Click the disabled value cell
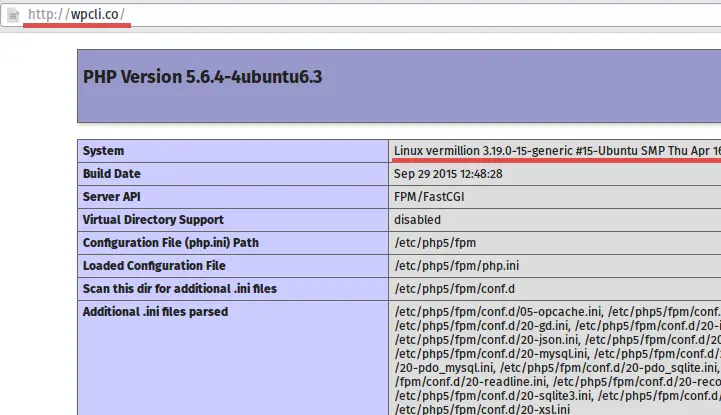This screenshot has height=415, width=721. click(418, 220)
